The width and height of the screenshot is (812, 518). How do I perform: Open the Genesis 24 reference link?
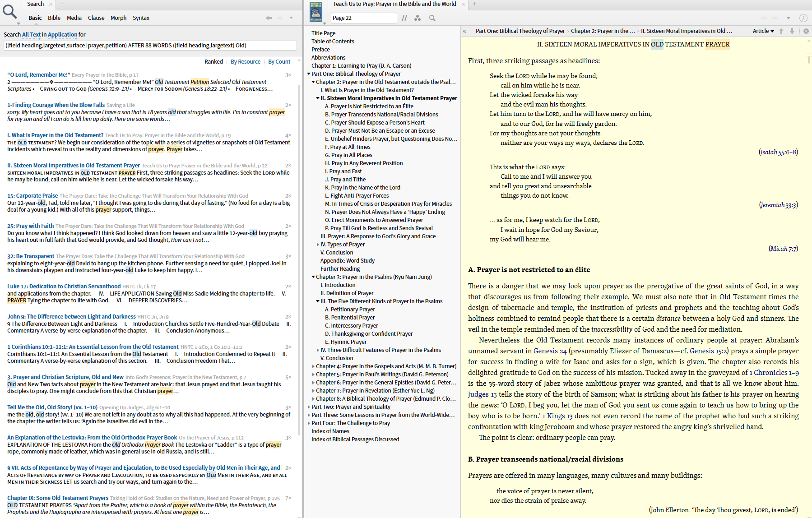(550, 351)
